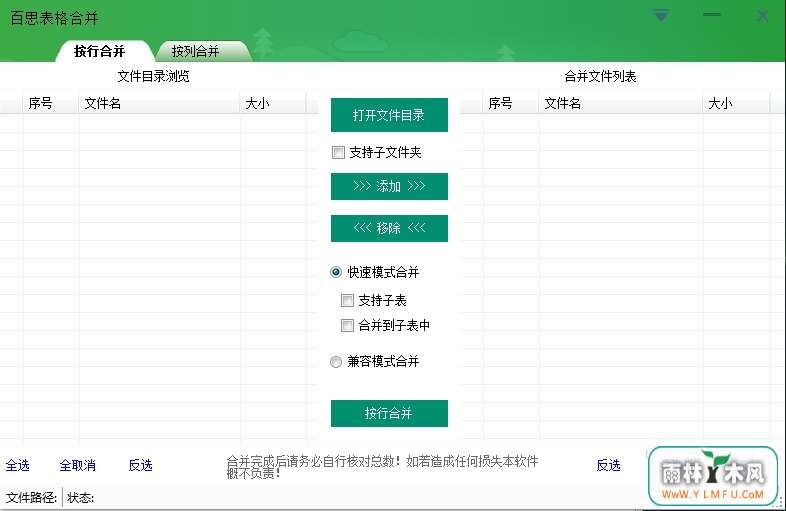Click 文件名 header in 合并文件列表 table

pos(621,103)
